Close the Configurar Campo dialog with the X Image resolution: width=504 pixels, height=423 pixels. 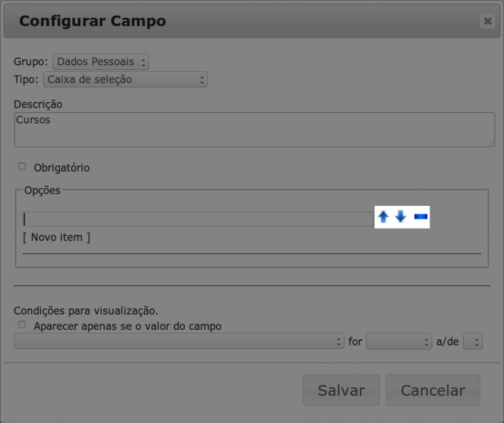487,21
